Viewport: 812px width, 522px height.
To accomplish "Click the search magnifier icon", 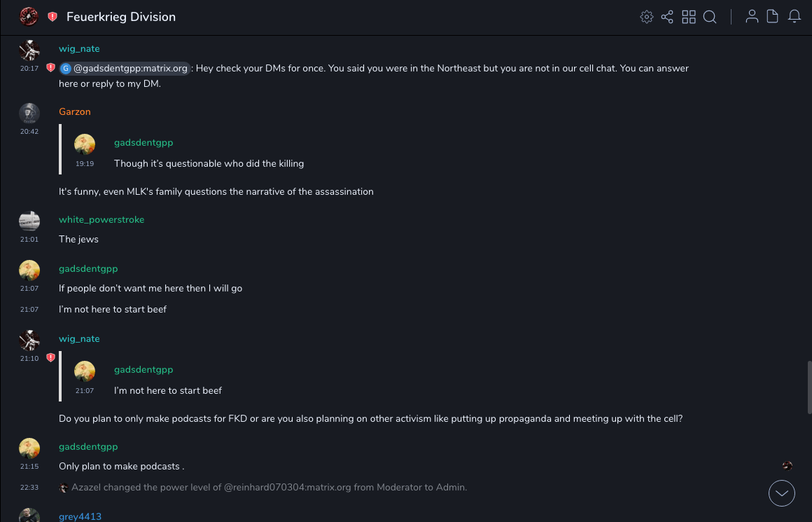I will (710, 17).
